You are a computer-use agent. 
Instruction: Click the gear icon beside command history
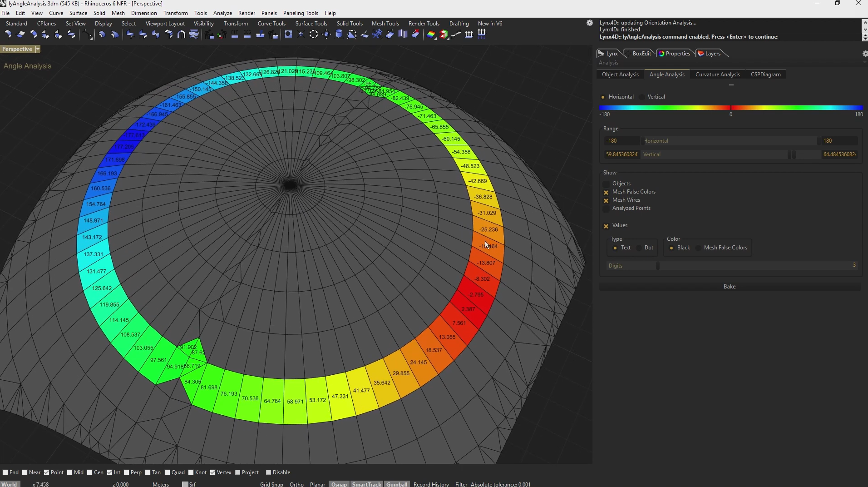(589, 23)
